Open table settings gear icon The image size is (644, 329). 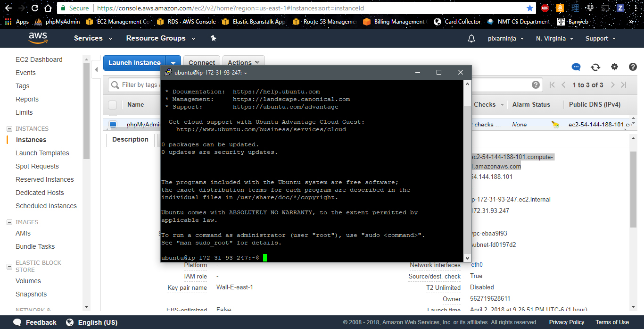pos(614,67)
